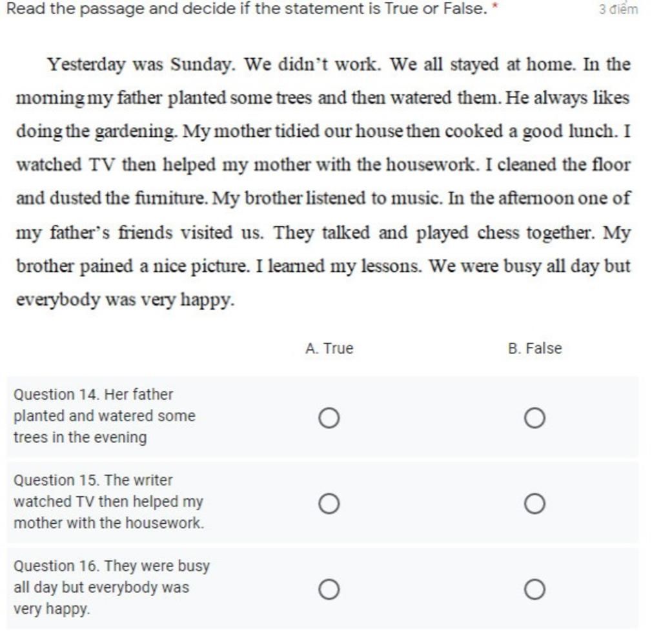Image resolution: width=661 pixels, height=644 pixels.
Task: Click 'cooked a good lunch' in passage
Action: [530, 131]
